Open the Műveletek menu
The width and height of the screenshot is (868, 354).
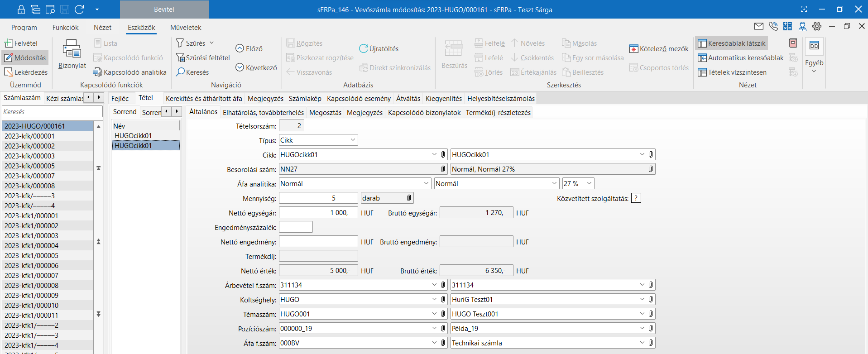coord(185,28)
